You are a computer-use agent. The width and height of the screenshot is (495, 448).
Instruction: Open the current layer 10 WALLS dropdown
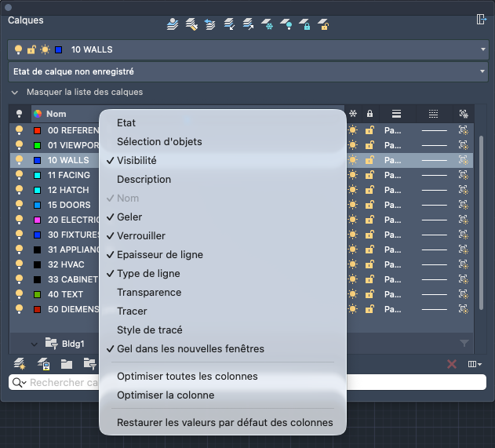(483, 49)
